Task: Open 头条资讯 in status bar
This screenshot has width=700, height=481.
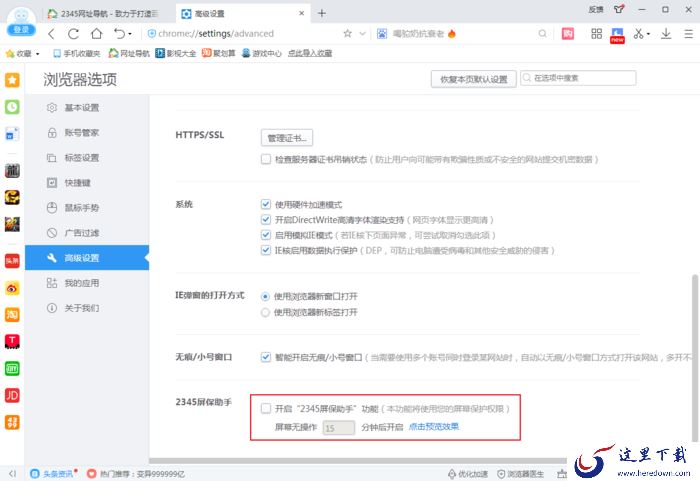Action: 54,474
